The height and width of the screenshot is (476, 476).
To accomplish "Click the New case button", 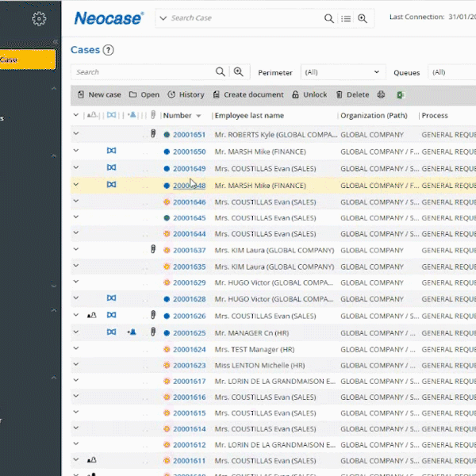I will point(99,94).
